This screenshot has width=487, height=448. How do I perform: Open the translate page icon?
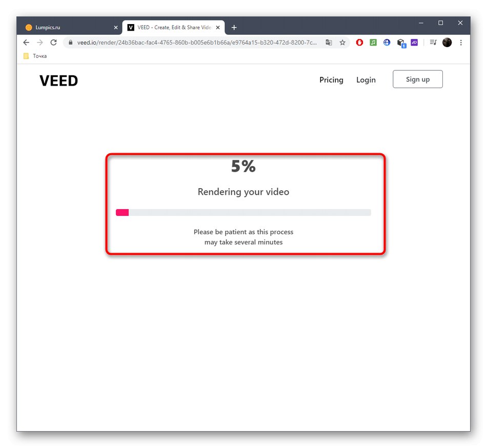click(329, 43)
